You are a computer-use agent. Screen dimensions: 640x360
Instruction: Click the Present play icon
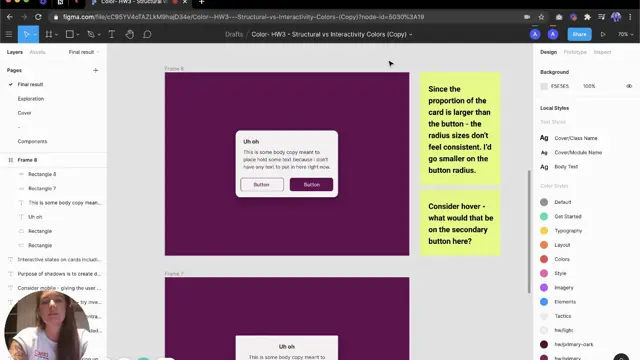[603, 34]
